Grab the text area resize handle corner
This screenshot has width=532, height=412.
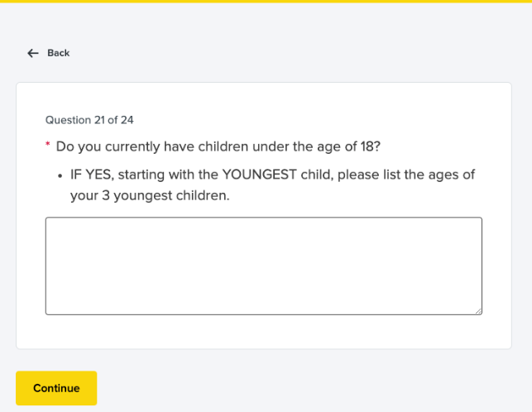(477, 310)
